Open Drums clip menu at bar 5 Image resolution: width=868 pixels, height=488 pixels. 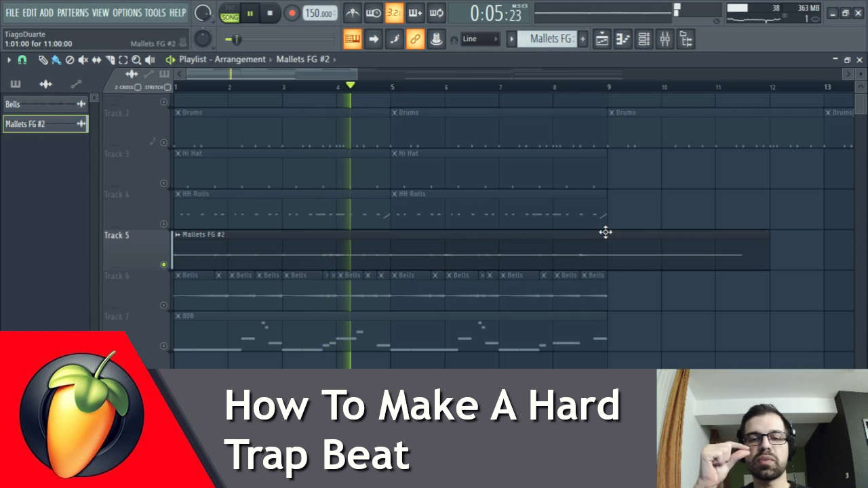[x=395, y=113]
